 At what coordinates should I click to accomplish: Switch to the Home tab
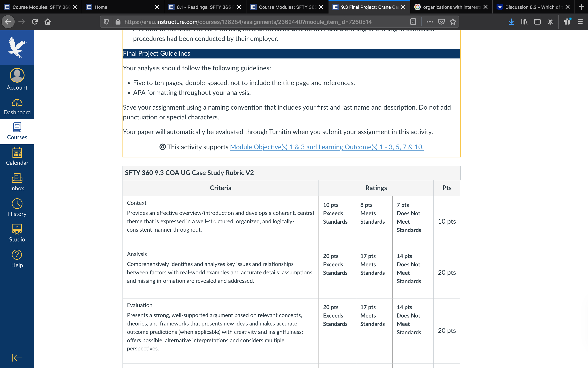(123, 7)
